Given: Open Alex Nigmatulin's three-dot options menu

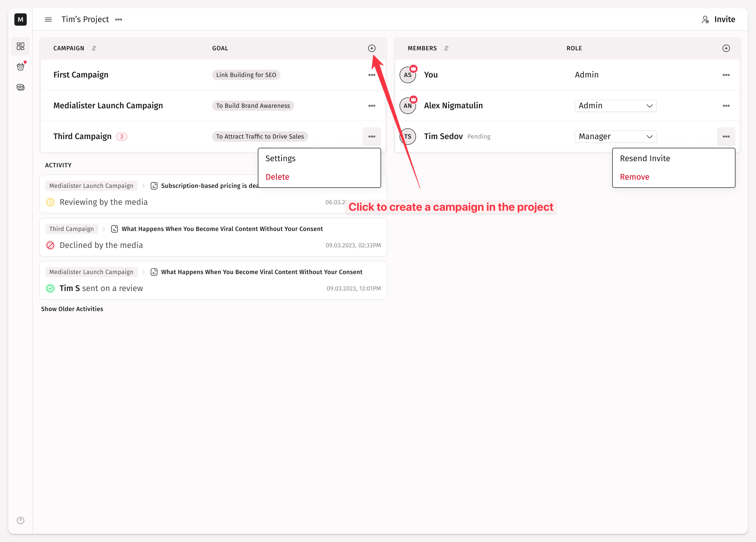Looking at the screenshot, I should tap(726, 105).
